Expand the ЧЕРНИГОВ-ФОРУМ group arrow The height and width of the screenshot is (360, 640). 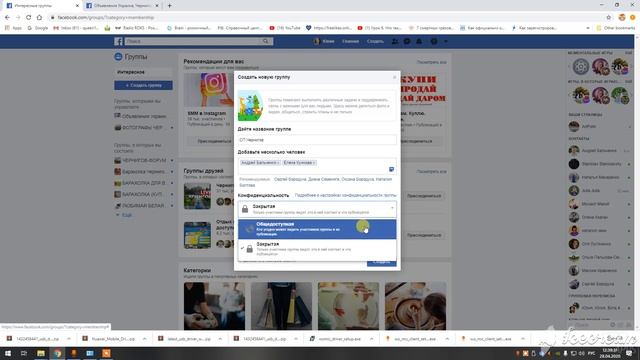[x=171, y=160]
